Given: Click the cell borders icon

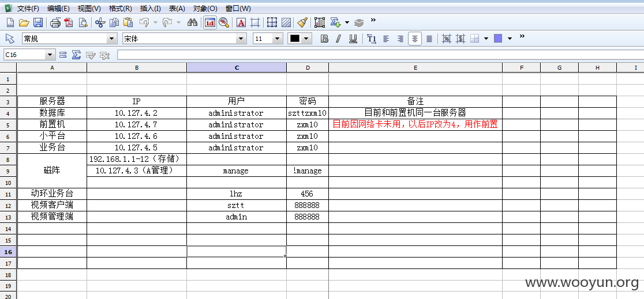Looking at the screenshot, I should click(x=475, y=39).
